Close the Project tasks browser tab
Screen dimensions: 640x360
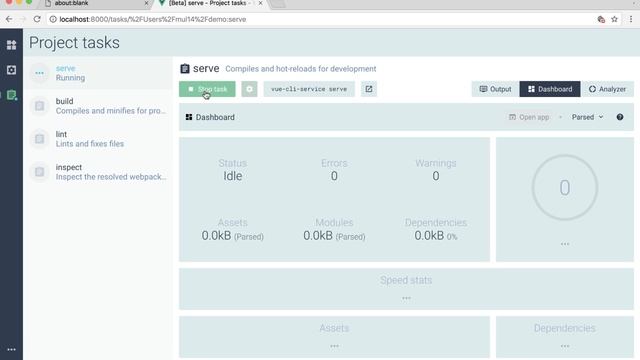pos(260,3)
